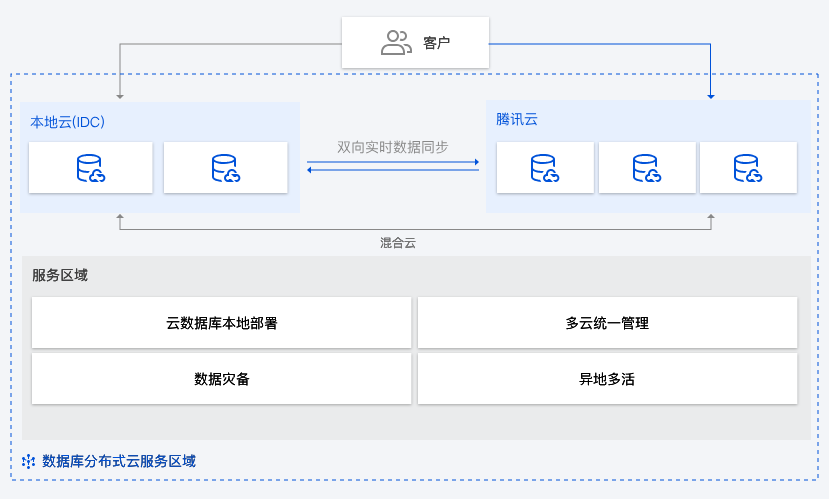Open the 多云统一管理 box

(607, 323)
